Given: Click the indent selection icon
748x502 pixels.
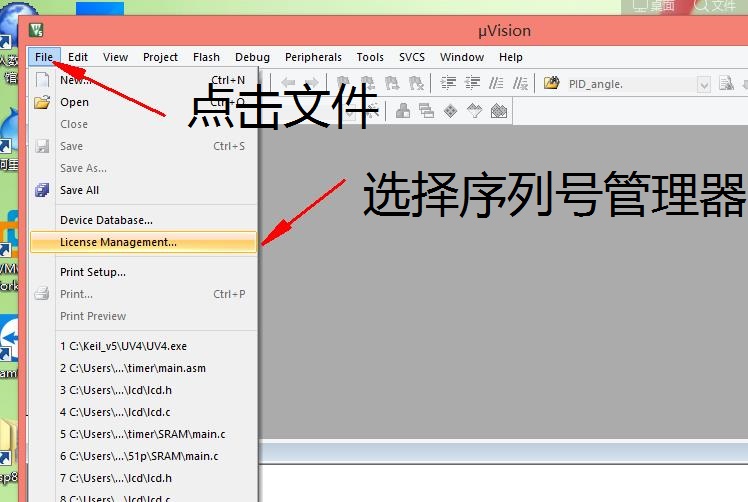Looking at the screenshot, I should 448,84.
